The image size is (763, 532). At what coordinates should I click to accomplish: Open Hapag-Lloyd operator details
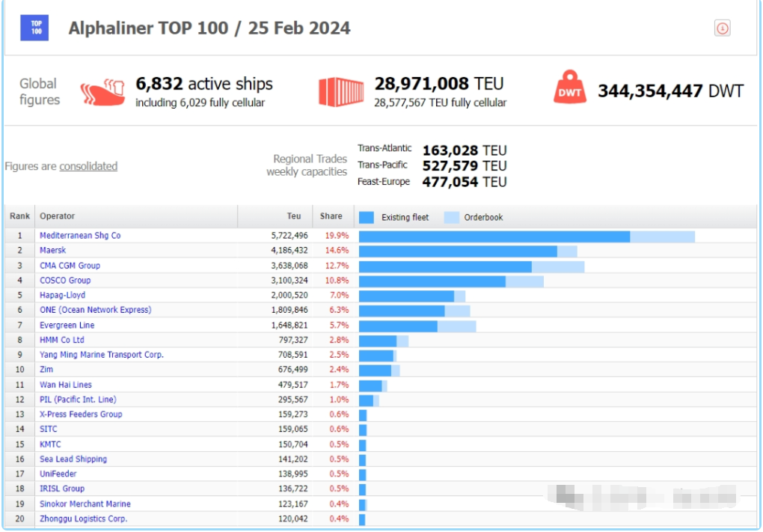pos(63,295)
